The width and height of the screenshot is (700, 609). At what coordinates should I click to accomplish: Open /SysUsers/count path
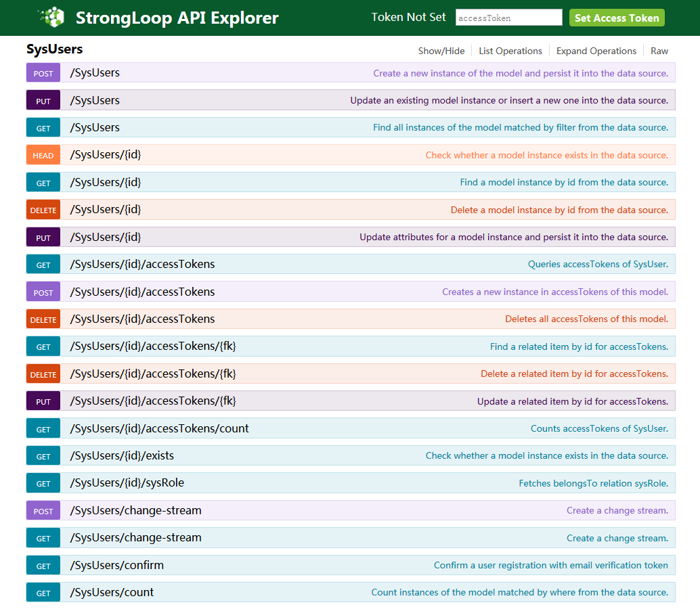click(112, 593)
